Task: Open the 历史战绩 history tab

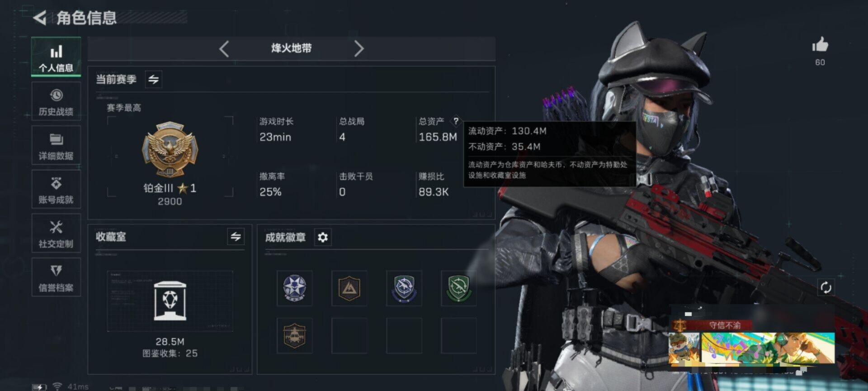Action: coord(56,102)
